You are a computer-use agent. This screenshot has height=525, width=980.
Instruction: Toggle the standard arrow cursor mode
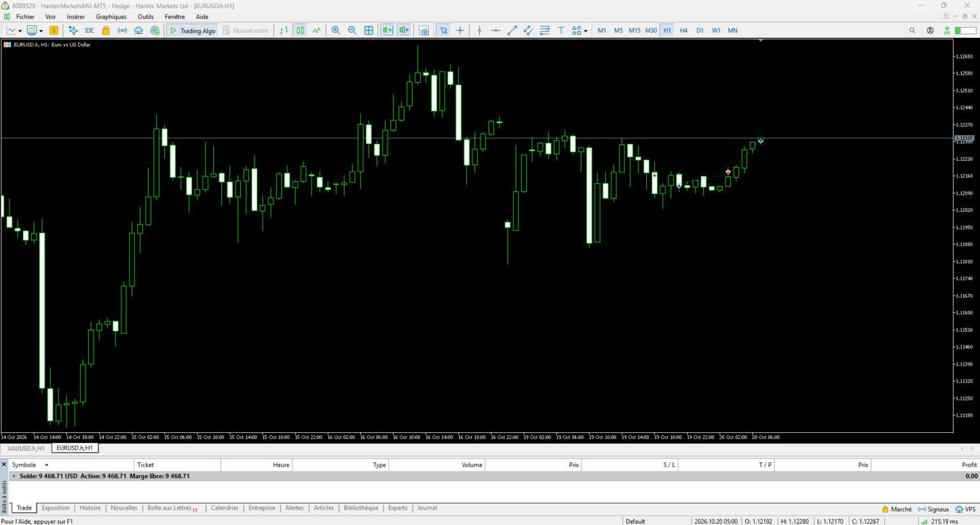(x=443, y=30)
